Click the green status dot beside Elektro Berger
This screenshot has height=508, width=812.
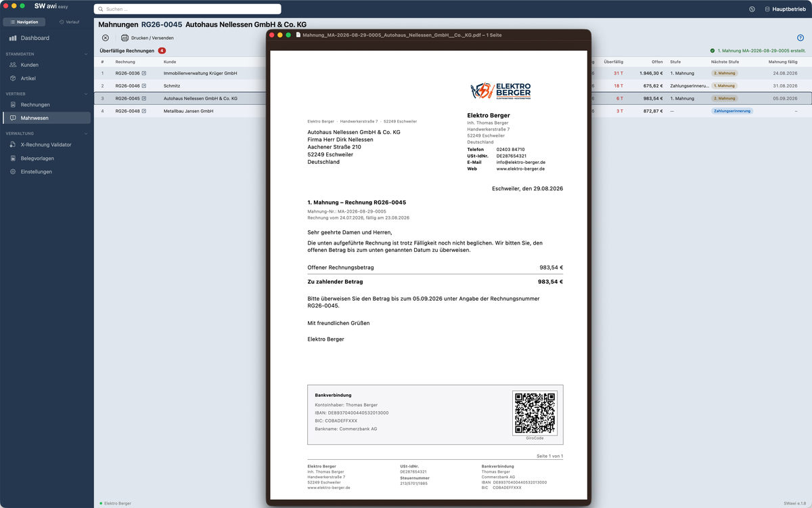[101, 503]
